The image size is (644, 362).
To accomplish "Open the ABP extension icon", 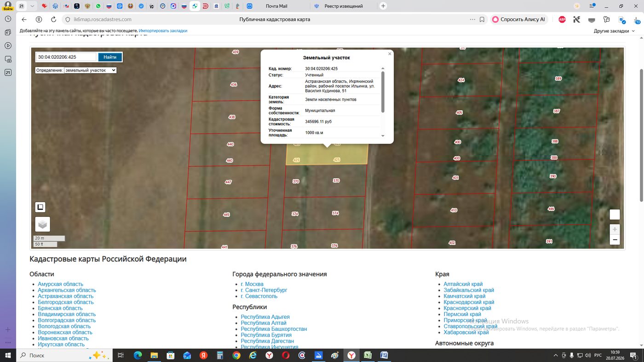I will tap(562, 19).
